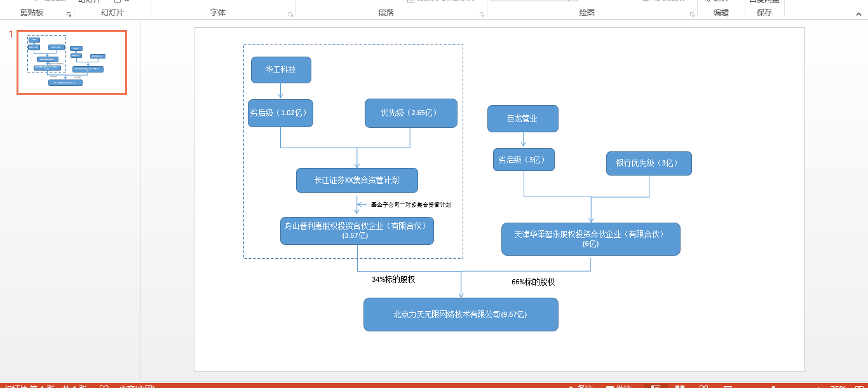Open the 段落 group dialog launcher
This screenshot has height=388, width=868.
482,13
